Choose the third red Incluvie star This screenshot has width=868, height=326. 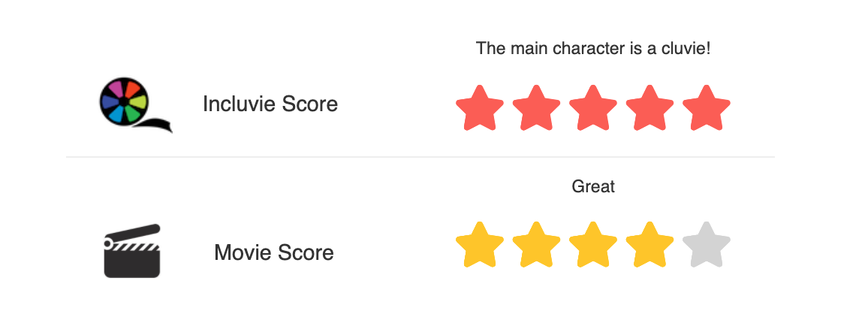pyautogui.click(x=593, y=108)
